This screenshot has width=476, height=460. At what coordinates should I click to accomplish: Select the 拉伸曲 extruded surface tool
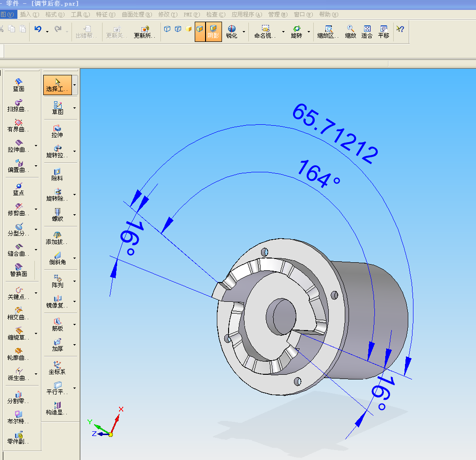pos(18,146)
